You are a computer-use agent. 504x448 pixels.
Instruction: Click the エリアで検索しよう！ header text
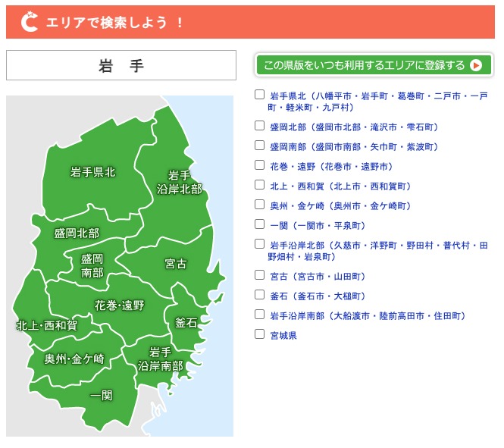tap(114, 23)
